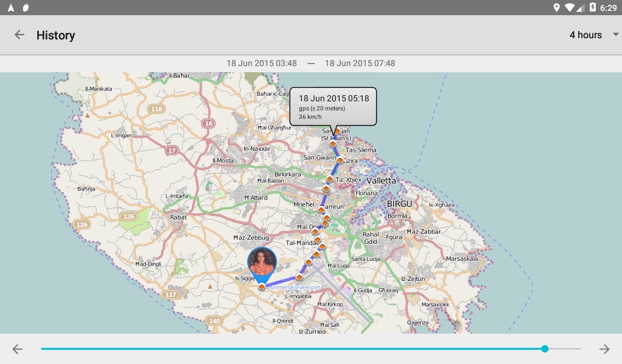Tap the road 140 shield on map
Screen dimensions: 622x364
coord(214,321)
